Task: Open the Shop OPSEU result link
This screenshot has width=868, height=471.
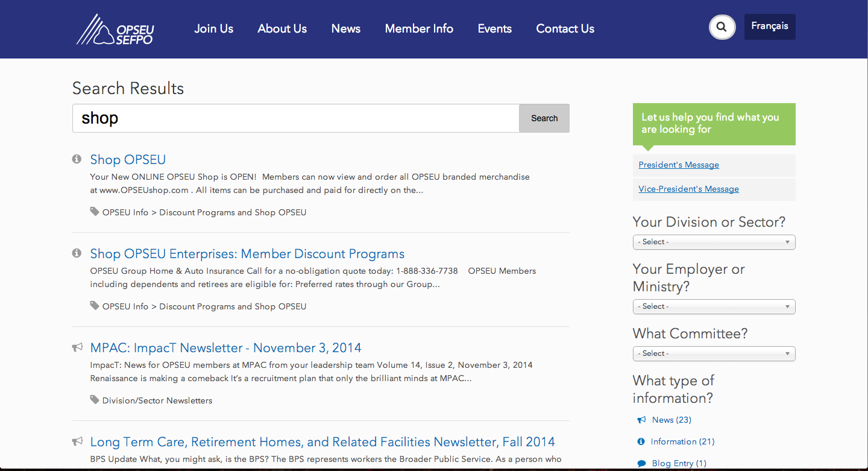Action: (x=128, y=159)
